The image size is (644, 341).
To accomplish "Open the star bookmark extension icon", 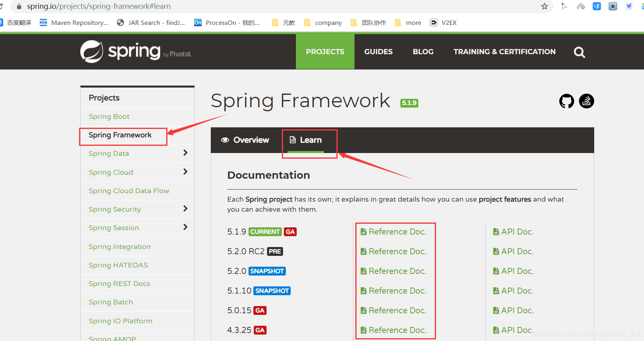I will pyautogui.click(x=613, y=6).
